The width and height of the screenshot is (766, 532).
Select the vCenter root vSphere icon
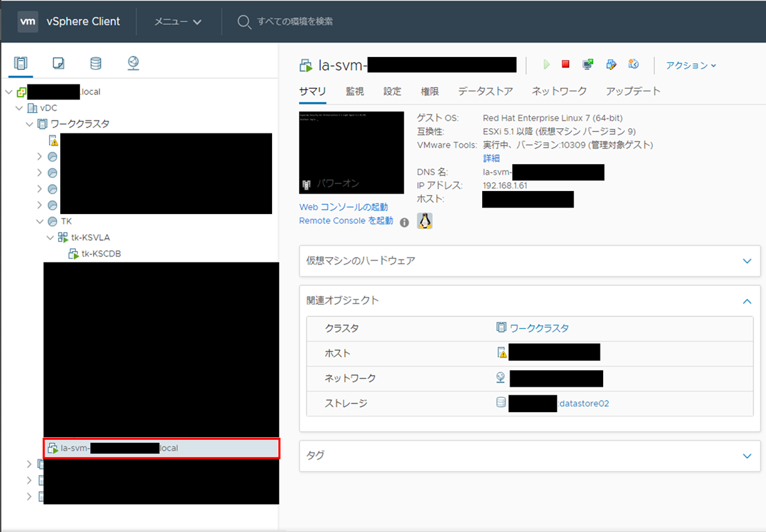22,92
